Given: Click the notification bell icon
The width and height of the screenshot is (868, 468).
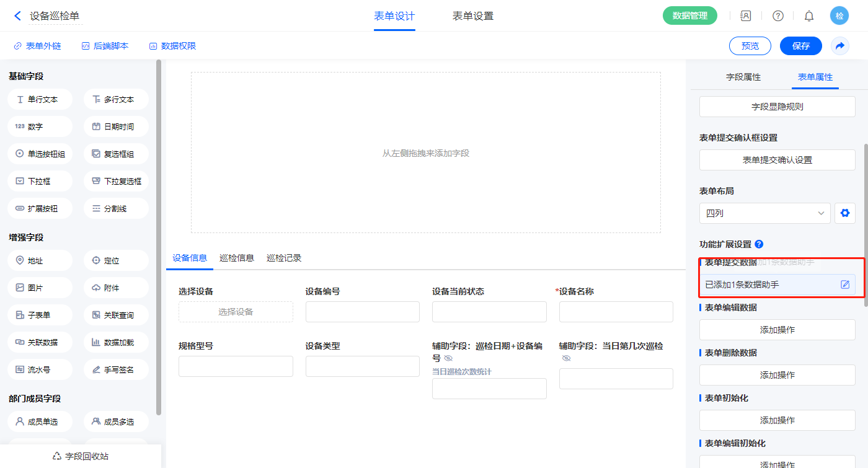Looking at the screenshot, I should tap(808, 16).
